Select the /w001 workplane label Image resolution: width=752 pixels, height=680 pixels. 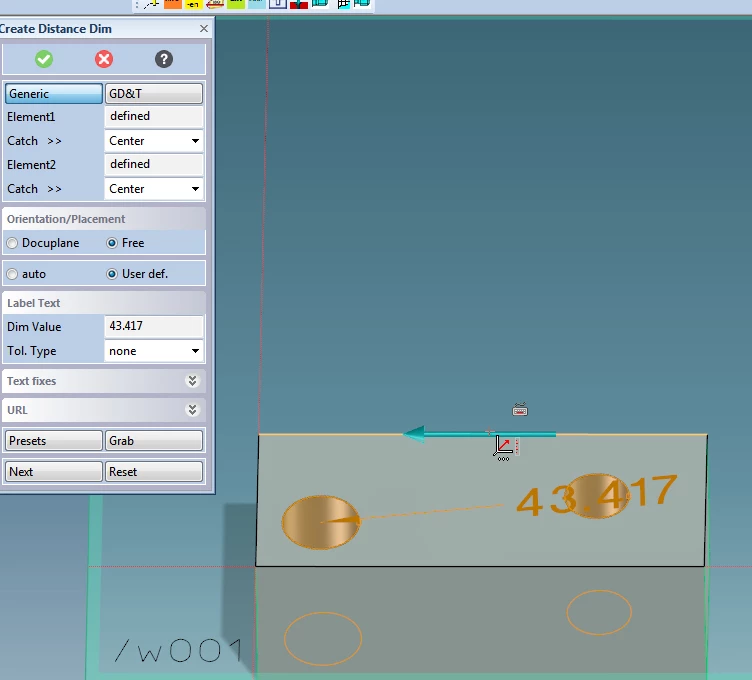click(x=178, y=651)
